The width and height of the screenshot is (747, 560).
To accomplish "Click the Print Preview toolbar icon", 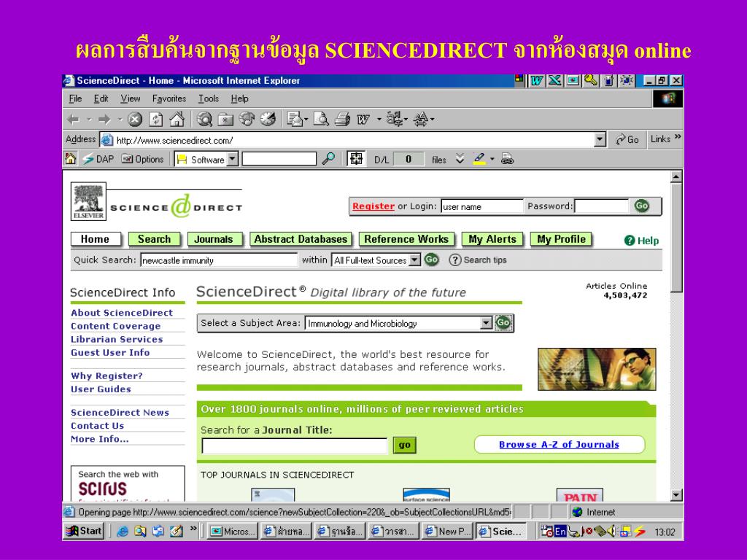I will 321,119.
